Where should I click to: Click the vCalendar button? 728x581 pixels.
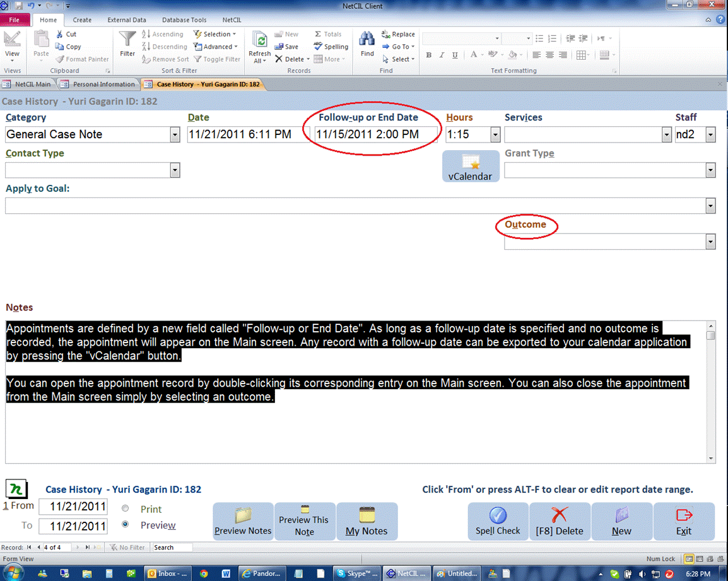(471, 167)
